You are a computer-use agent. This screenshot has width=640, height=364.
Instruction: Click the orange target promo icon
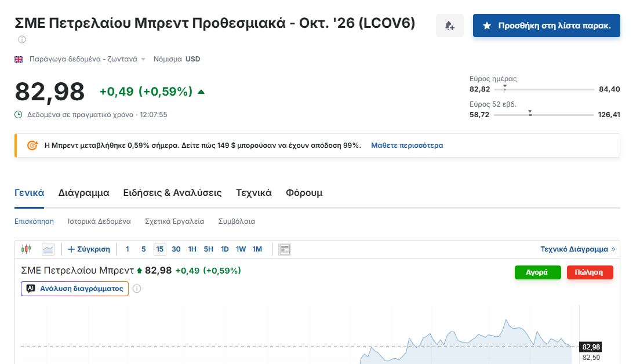[x=32, y=145]
